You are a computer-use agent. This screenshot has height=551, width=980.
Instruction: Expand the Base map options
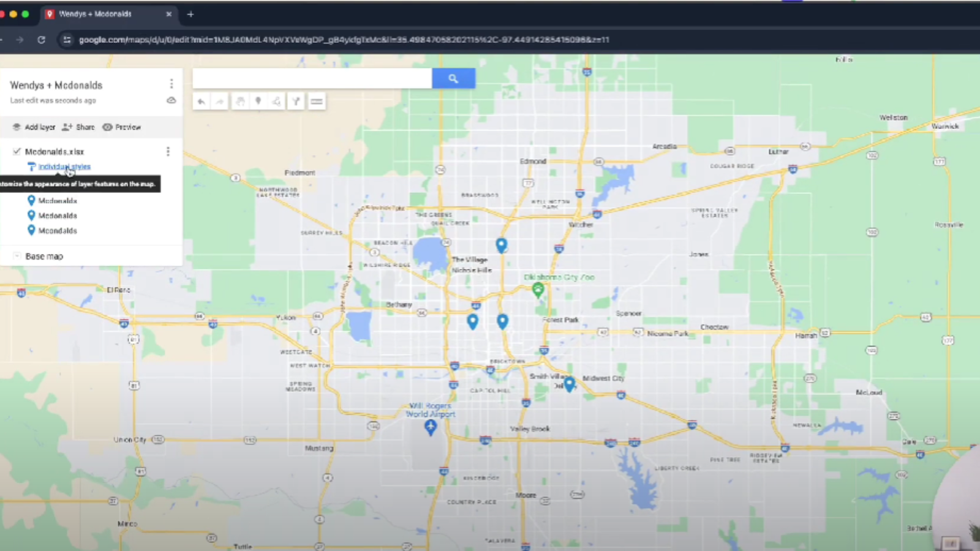click(x=17, y=256)
